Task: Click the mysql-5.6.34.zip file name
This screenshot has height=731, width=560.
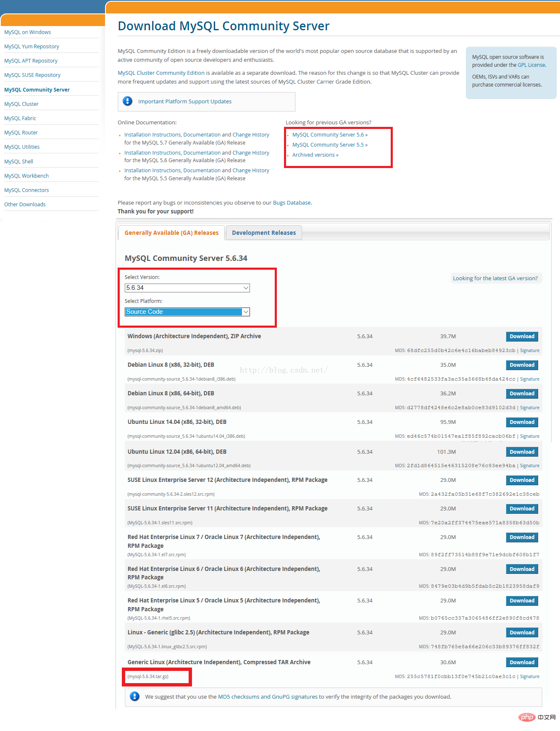Action: 145,350
